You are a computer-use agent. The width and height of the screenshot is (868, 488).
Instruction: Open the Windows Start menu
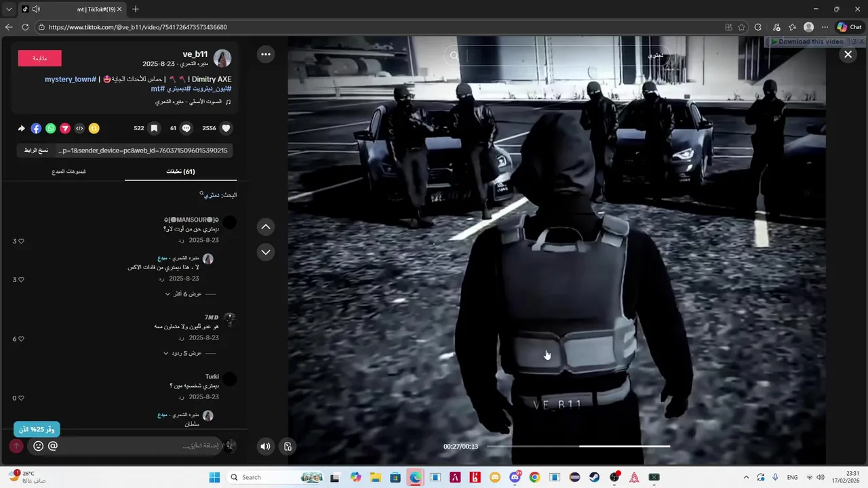click(x=214, y=477)
